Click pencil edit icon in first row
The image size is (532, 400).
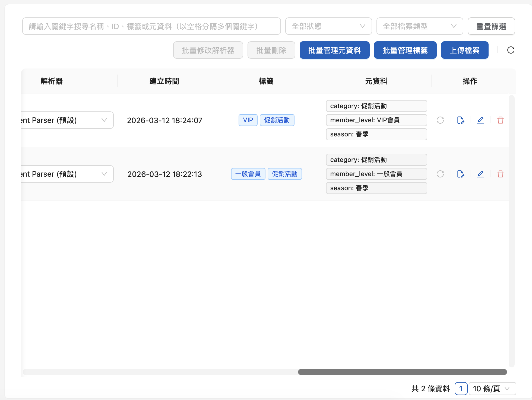pos(480,120)
